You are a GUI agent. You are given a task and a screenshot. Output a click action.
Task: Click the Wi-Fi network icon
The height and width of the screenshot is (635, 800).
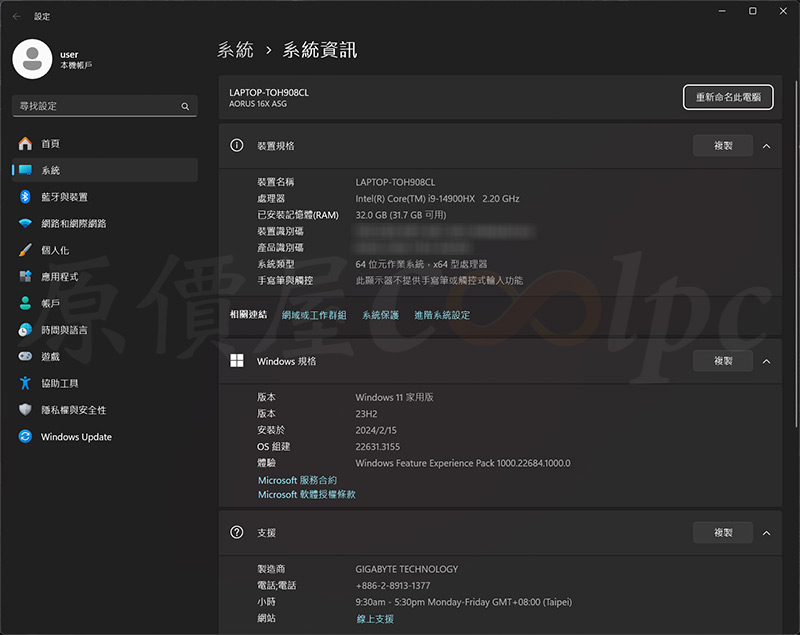point(25,223)
